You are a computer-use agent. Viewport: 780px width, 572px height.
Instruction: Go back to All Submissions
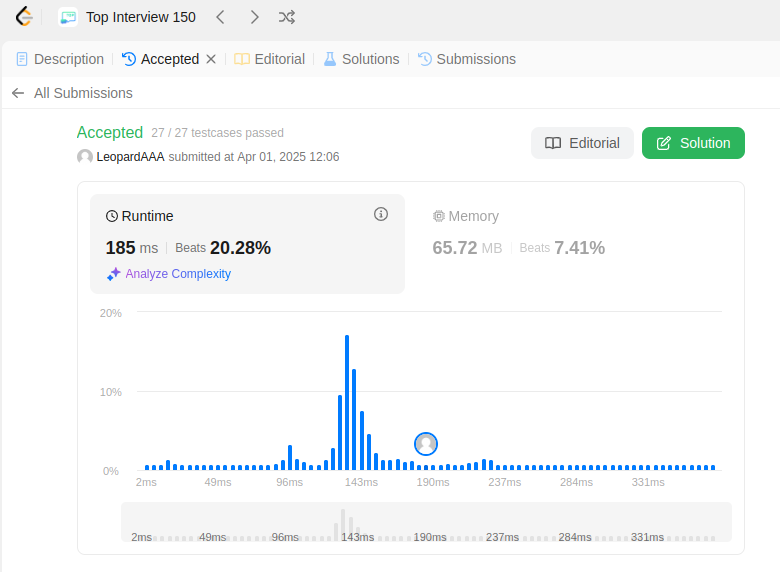point(83,93)
